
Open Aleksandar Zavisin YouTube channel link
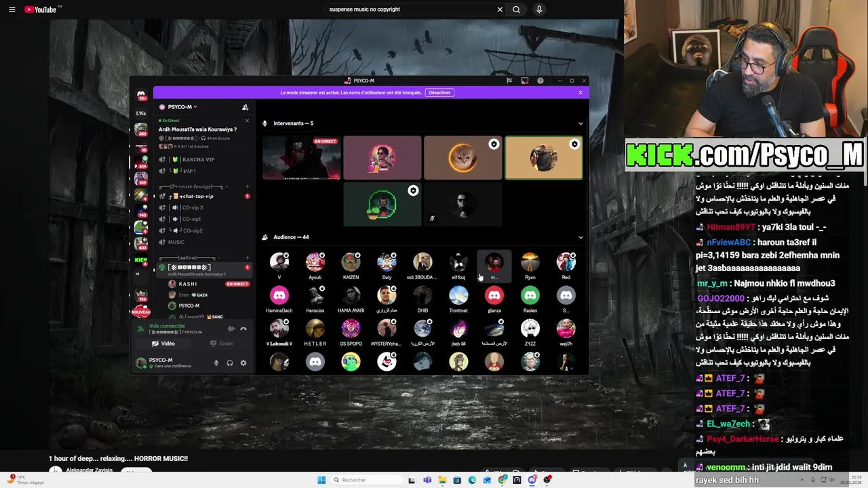[x=91, y=470]
